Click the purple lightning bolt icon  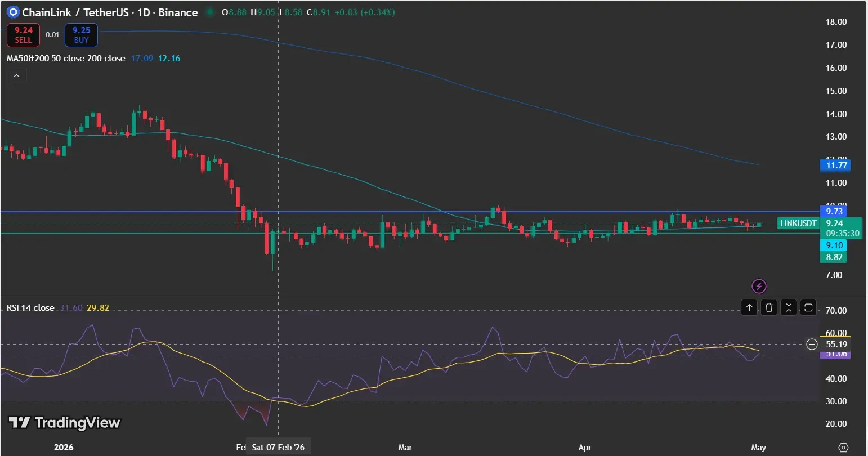pos(759,286)
